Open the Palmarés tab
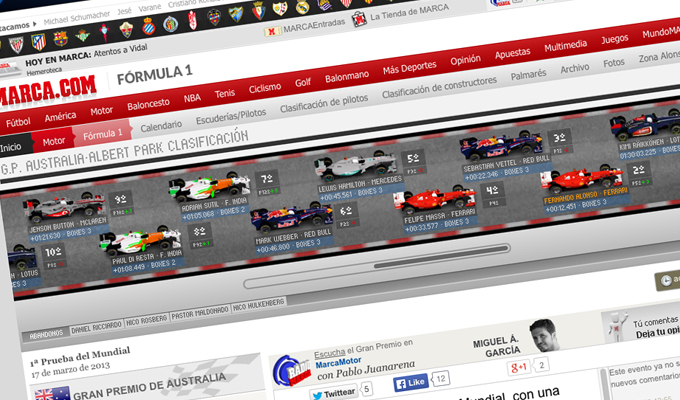 pyautogui.click(x=528, y=75)
